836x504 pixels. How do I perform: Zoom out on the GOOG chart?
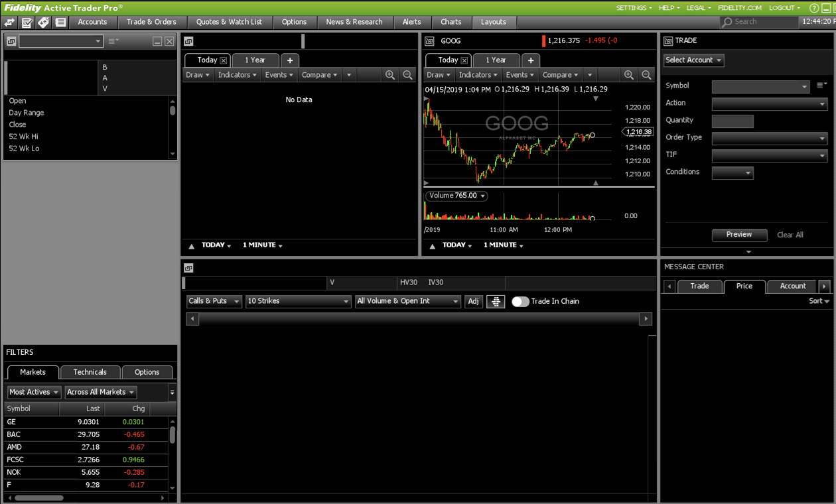click(647, 75)
